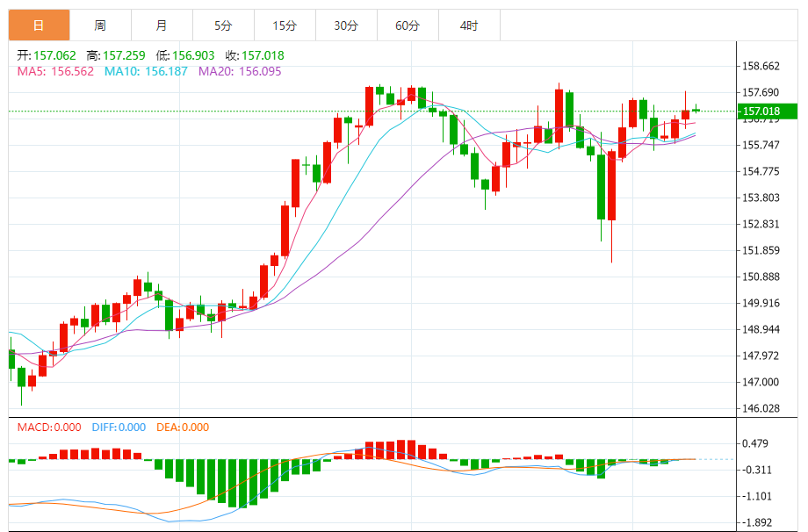The image size is (808, 532).
Task: Click the DEA:0.000 label
Action: [x=183, y=428]
